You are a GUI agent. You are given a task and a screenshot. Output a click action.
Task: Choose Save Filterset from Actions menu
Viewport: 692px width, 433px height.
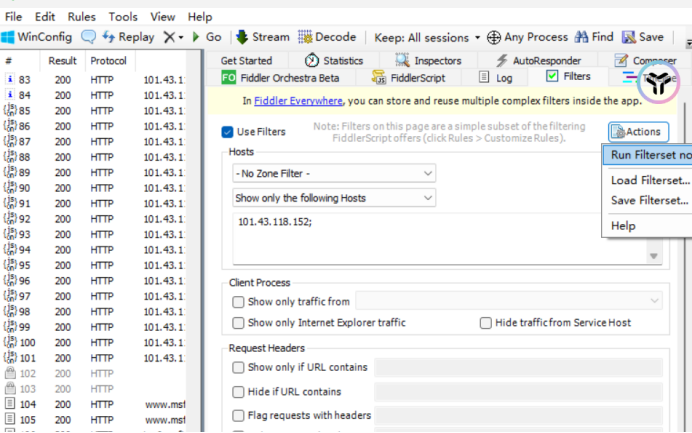pos(648,200)
